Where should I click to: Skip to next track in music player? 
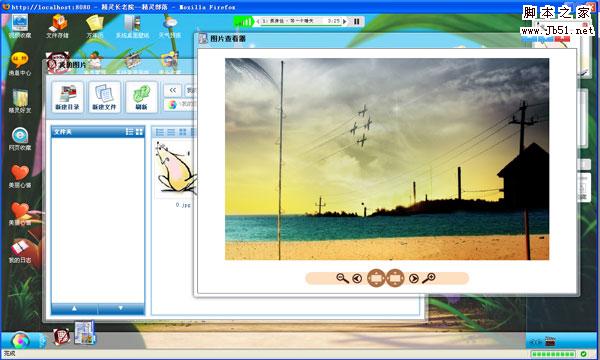point(345,21)
